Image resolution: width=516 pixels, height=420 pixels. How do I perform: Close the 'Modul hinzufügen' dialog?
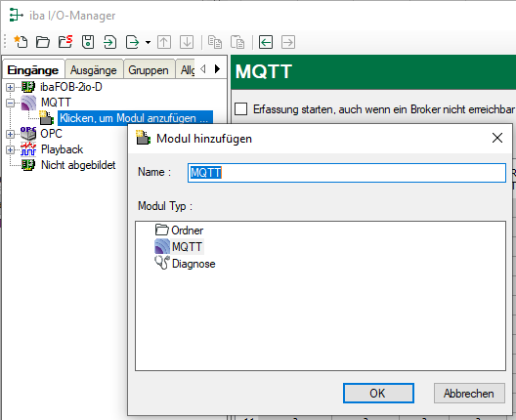497,138
